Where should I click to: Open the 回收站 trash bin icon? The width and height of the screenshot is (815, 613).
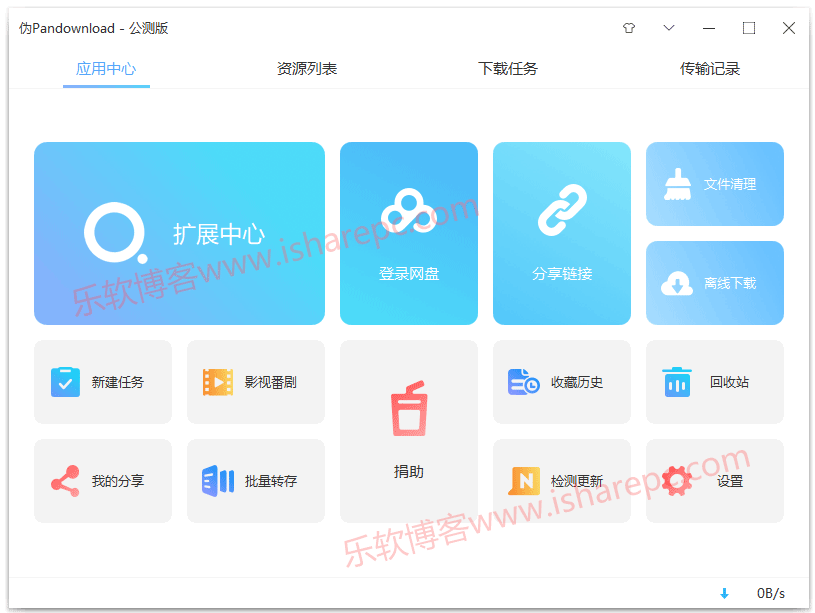point(677,382)
